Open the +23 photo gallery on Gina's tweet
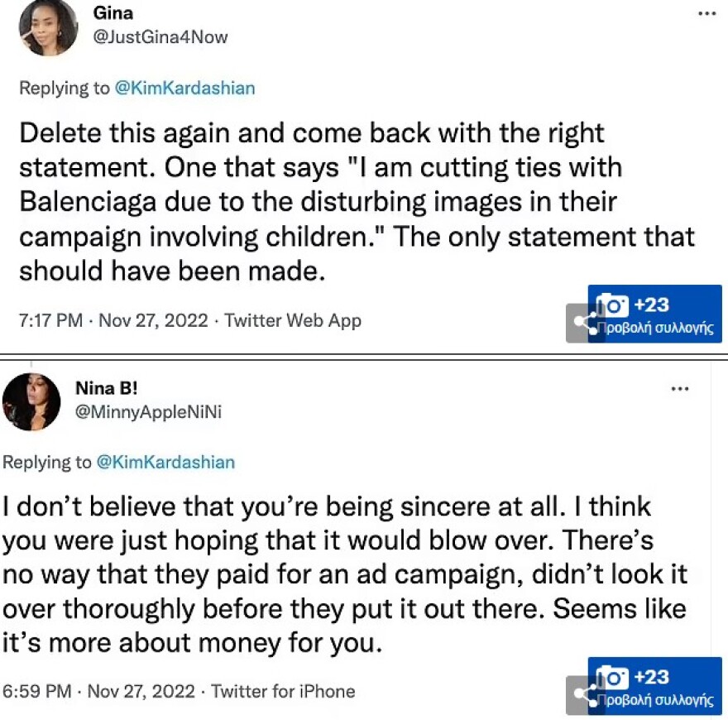This screenshot has height=720, width=728. 655,314
